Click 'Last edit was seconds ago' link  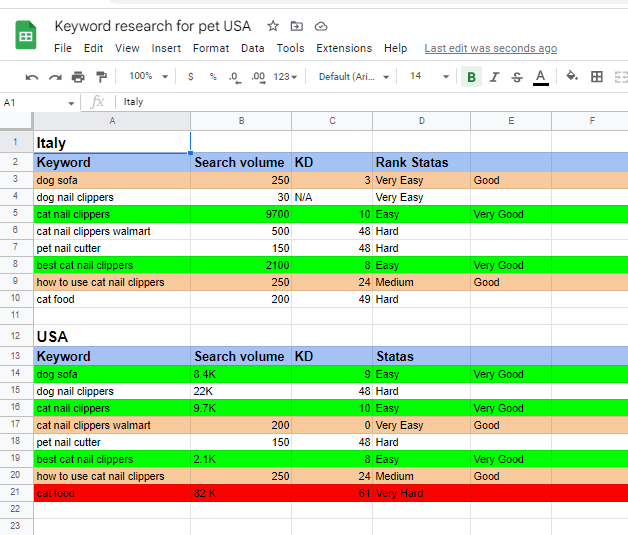[x=491, y=48]
